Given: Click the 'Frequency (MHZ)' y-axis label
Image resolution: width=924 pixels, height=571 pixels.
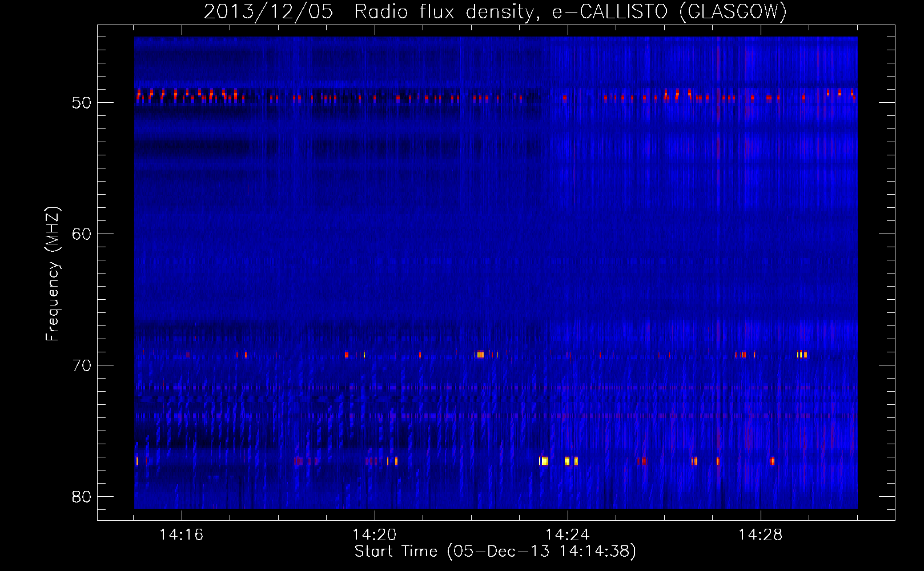Looking at the screenshot, I should (x=53, y=274).
